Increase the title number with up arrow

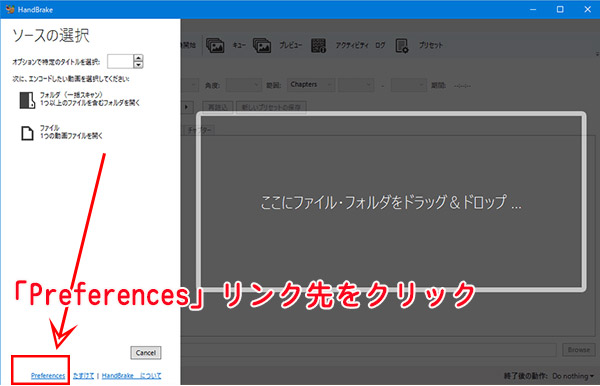click(138, 58)
